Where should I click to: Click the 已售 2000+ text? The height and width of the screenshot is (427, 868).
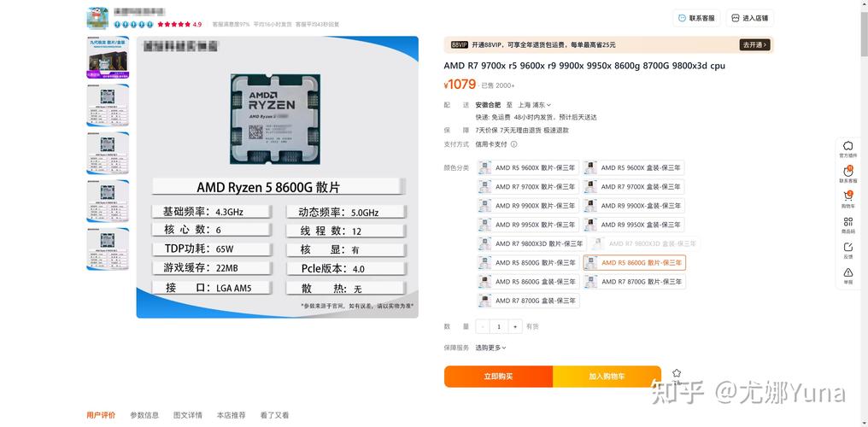(498, 85)
